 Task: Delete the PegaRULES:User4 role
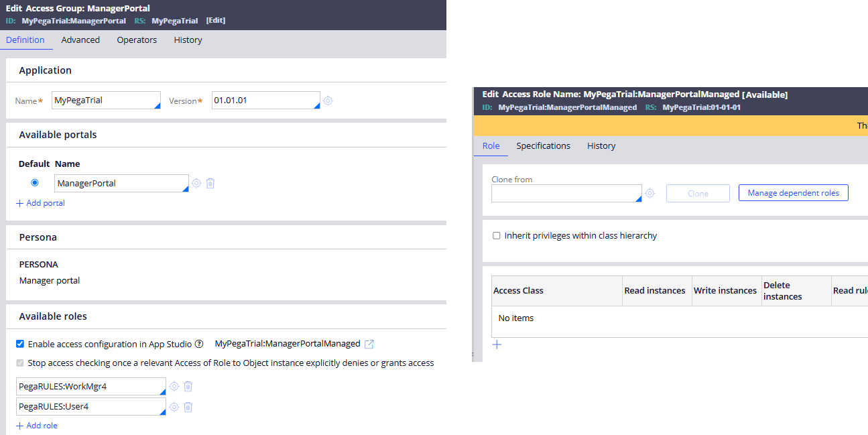(188, 407)
